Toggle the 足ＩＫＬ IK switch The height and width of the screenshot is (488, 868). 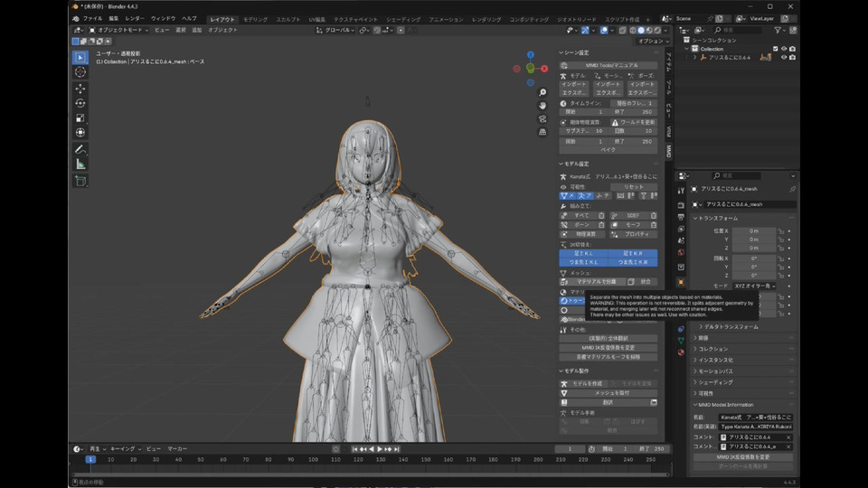pos(583,253)
